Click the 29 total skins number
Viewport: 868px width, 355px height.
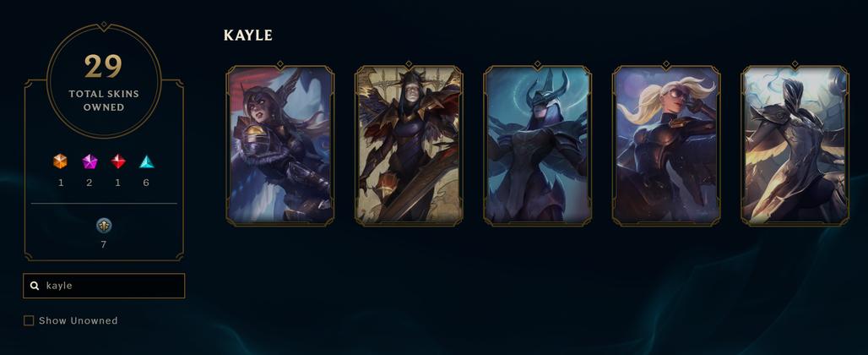(x=104, y=67)
